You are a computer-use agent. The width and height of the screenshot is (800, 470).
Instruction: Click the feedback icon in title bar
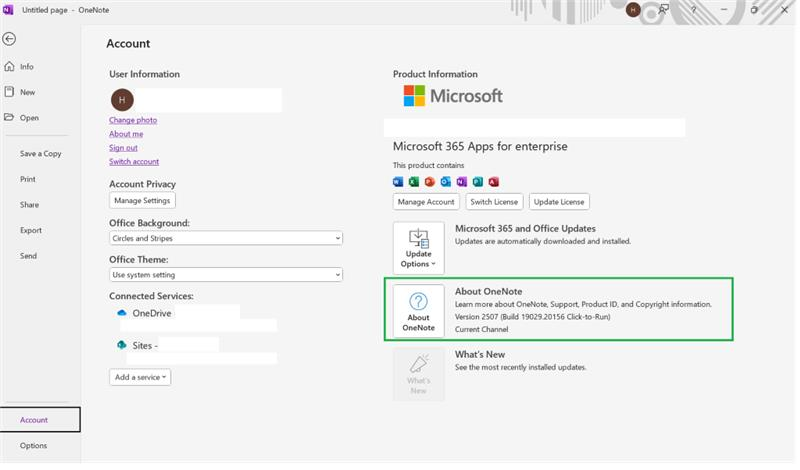pos(664,10)
